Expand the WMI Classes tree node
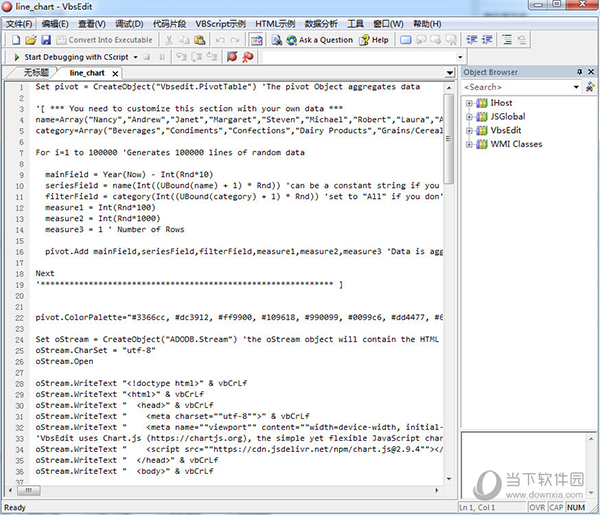 point(470,144)
